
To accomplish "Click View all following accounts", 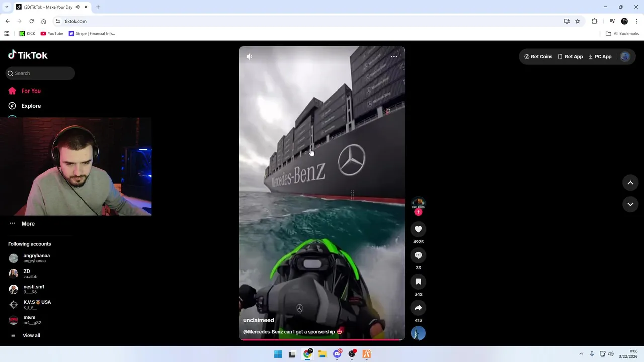I will [x=31, y=335].
